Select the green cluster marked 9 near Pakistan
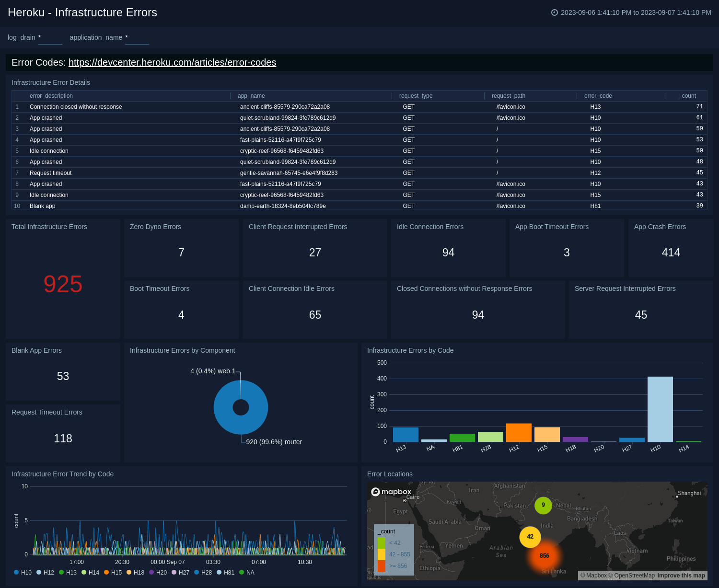Image resolution: width=719 pixels, height=588 pixels. [543, 505]
